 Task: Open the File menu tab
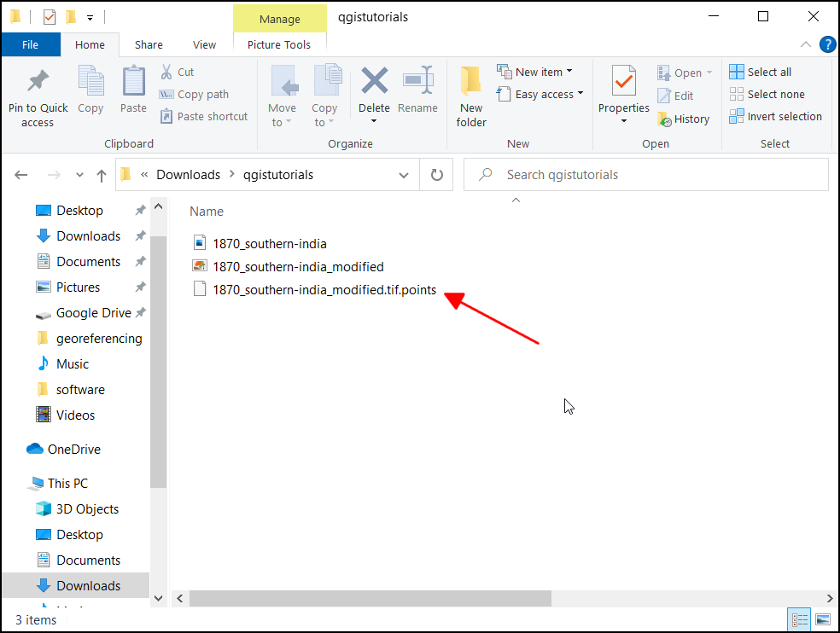click(x=30, y=44)
